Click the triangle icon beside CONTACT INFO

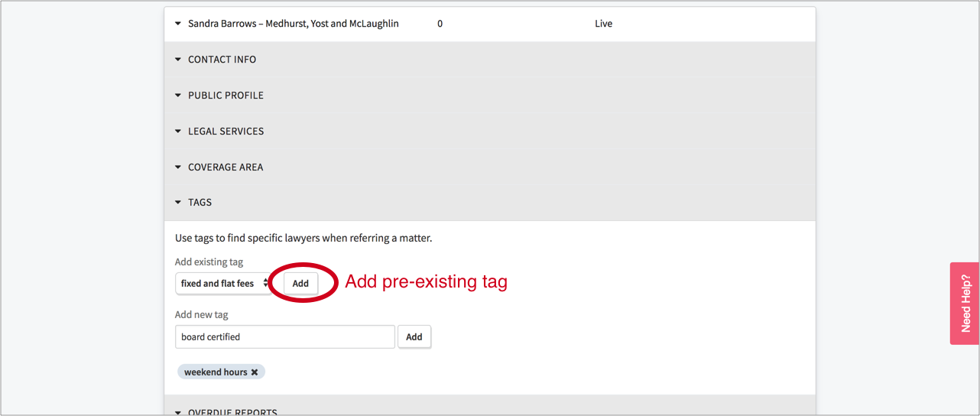pos(178,60)
